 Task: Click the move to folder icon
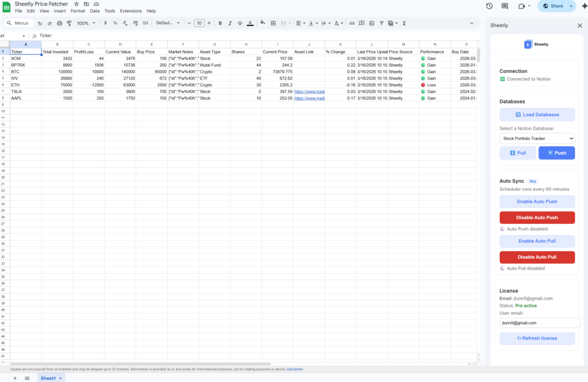click(86, 4)
